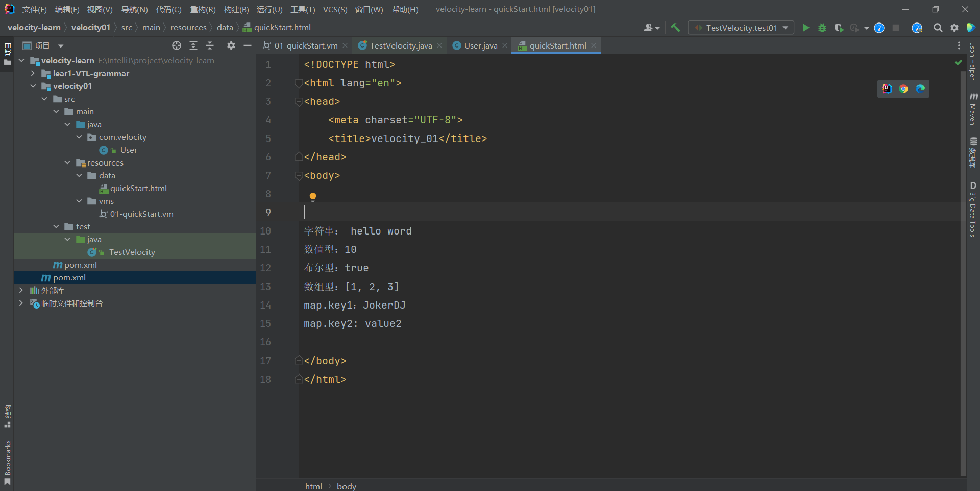
Task: Click the green inspection checkmark indicator
Action: tap(959, 62)
